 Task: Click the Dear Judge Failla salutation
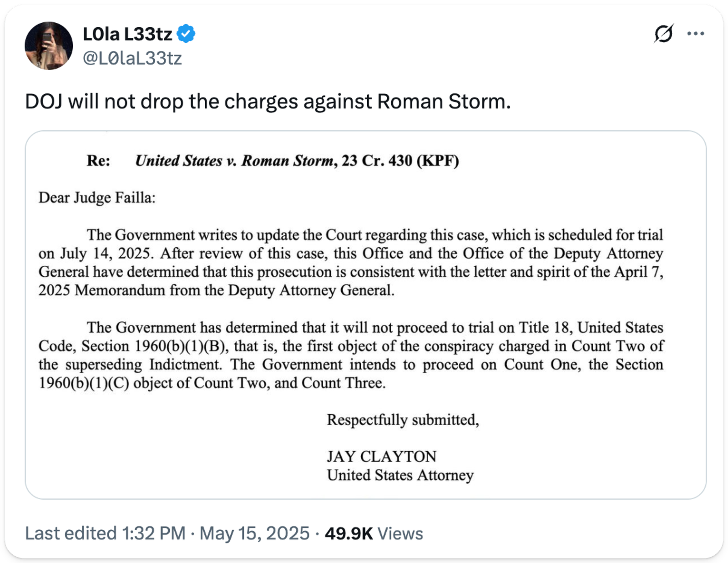click(97, 198)
